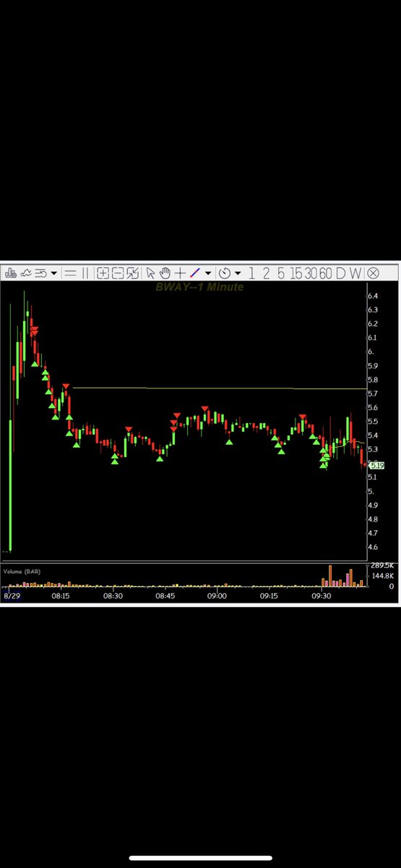The image size is (401, 868).
Task: Click the 08:15 time axis label
Action: pyautogui.click(x=60, y=596)
